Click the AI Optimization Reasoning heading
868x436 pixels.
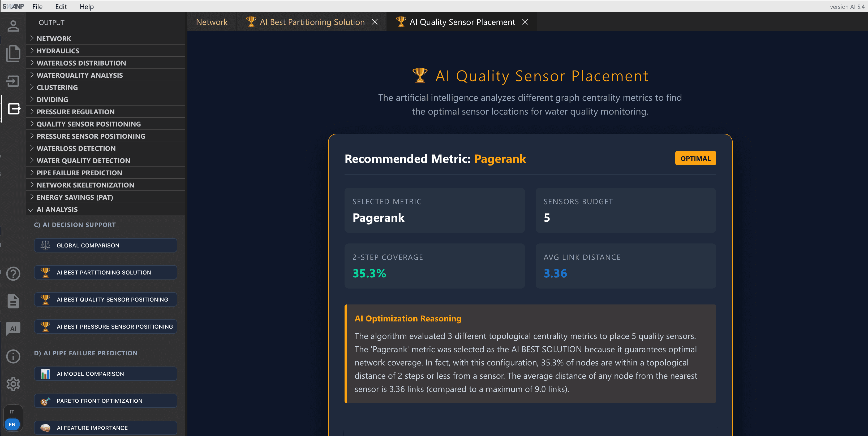[408, 319]
